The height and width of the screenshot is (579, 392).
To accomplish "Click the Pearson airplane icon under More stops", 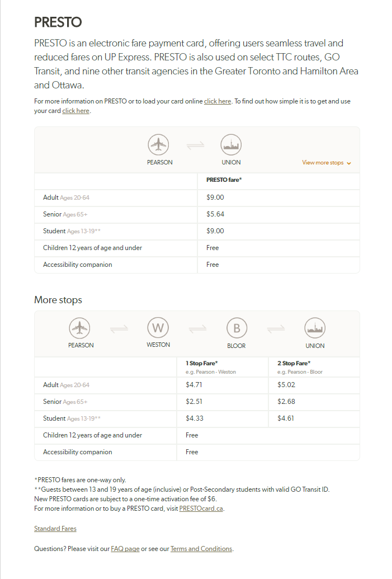I will [x=79, y=328].
